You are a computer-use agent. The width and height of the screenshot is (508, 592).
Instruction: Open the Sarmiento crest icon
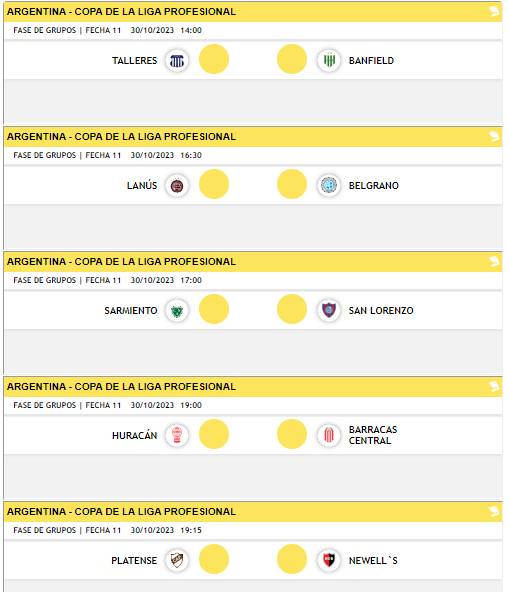pos(177,310)
